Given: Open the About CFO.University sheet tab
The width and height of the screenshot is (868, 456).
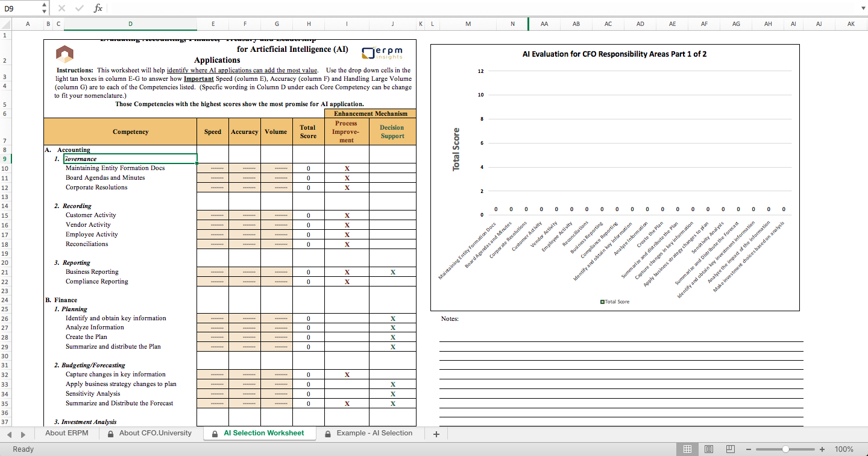Looking at the screenshot, I should (149, 433).
